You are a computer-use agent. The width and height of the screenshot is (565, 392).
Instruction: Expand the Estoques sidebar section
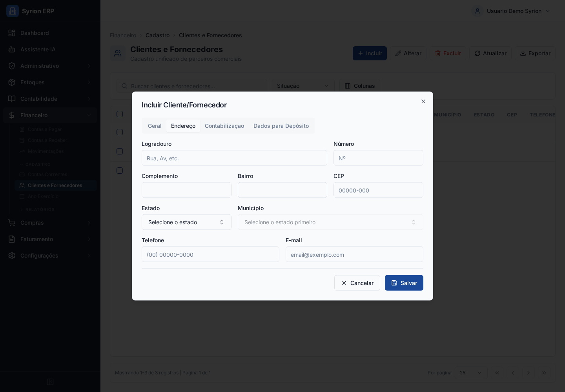50,82
